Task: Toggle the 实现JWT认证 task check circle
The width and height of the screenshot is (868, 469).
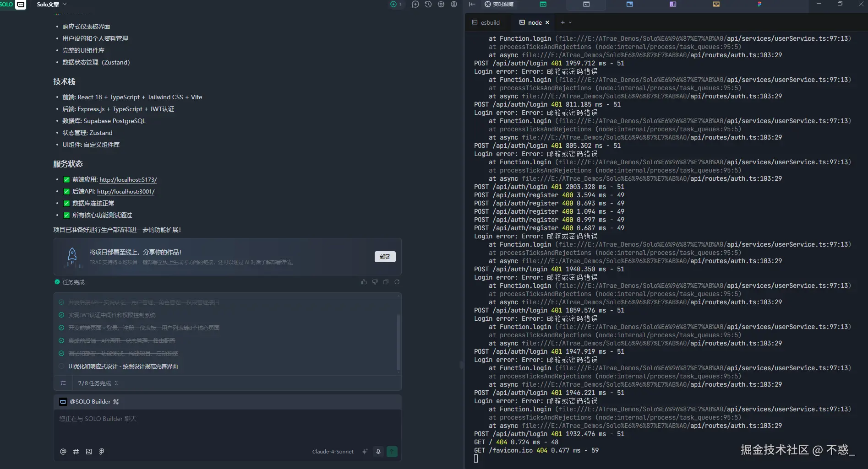Action: coord(61,315)
